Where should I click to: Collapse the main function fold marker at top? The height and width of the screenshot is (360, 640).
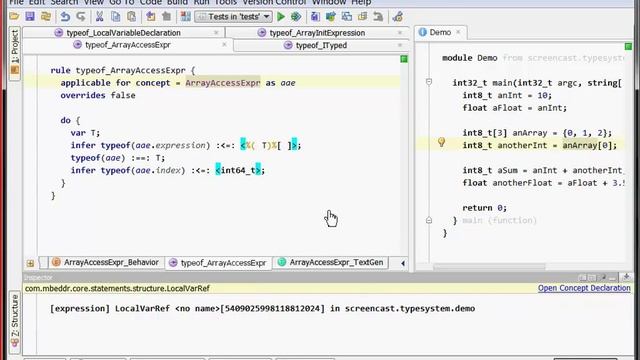point(429,82)
